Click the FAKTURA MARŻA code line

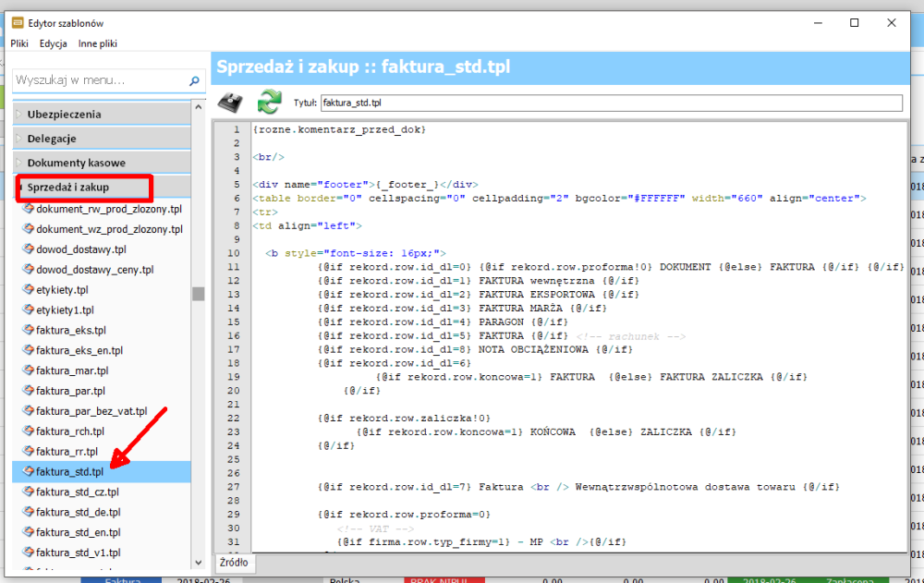(x=462, y=309)
